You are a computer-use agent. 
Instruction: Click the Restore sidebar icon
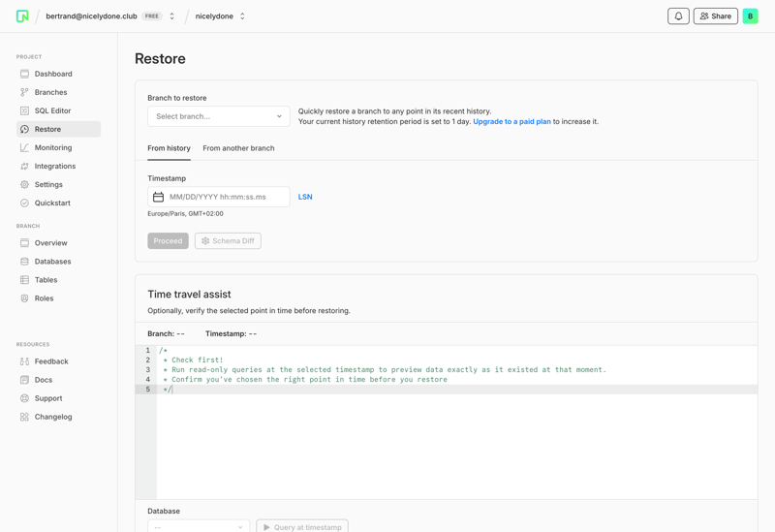[x=24, y=129]
